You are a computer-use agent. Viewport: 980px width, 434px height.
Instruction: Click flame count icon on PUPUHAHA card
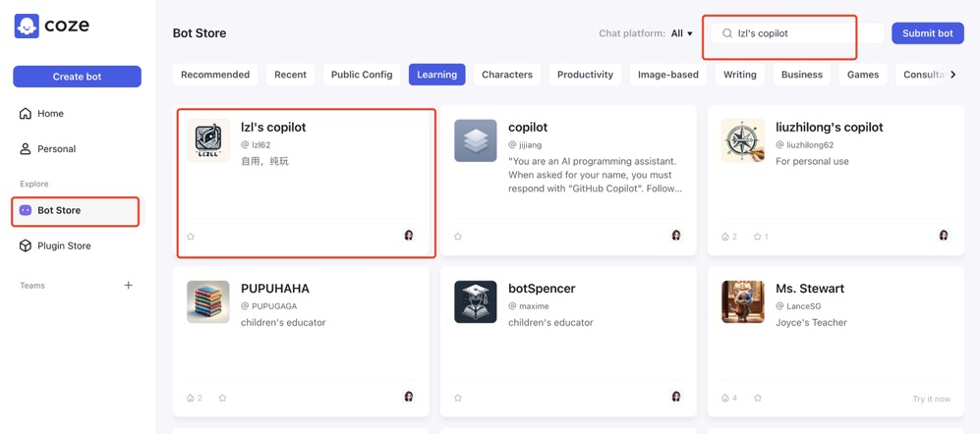(x=191, y=398)
